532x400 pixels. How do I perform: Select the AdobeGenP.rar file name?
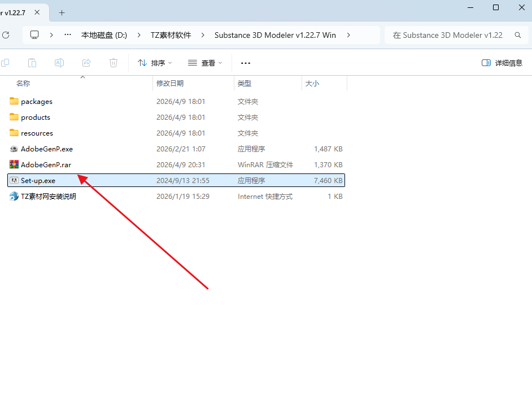(x=46, y=164)
